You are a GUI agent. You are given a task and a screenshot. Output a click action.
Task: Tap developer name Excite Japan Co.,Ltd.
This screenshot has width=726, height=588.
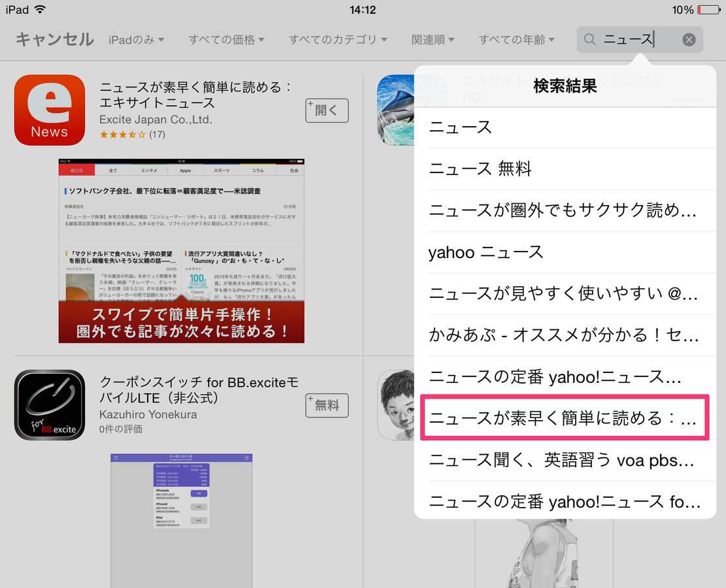coord(156,120)
